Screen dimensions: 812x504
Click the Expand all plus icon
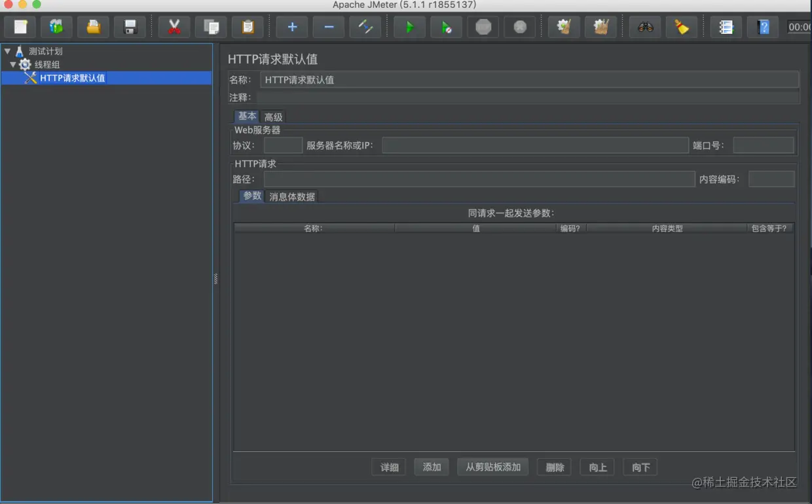click(292, 27)
